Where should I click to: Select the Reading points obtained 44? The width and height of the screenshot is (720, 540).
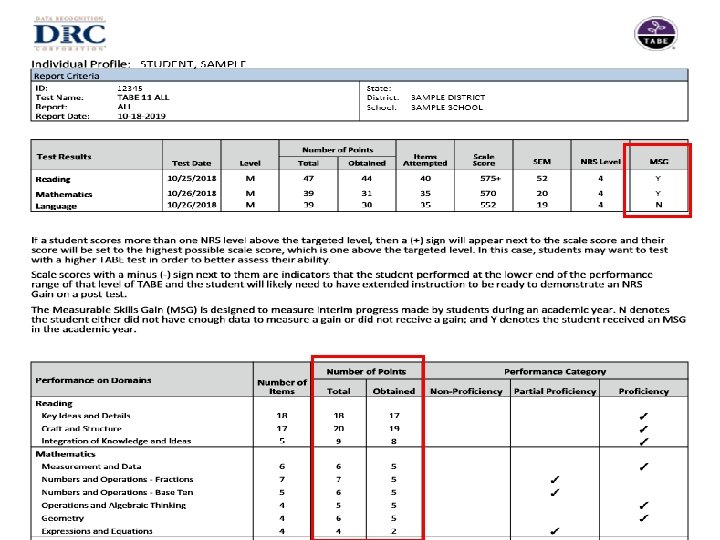(x=366, y=178)
